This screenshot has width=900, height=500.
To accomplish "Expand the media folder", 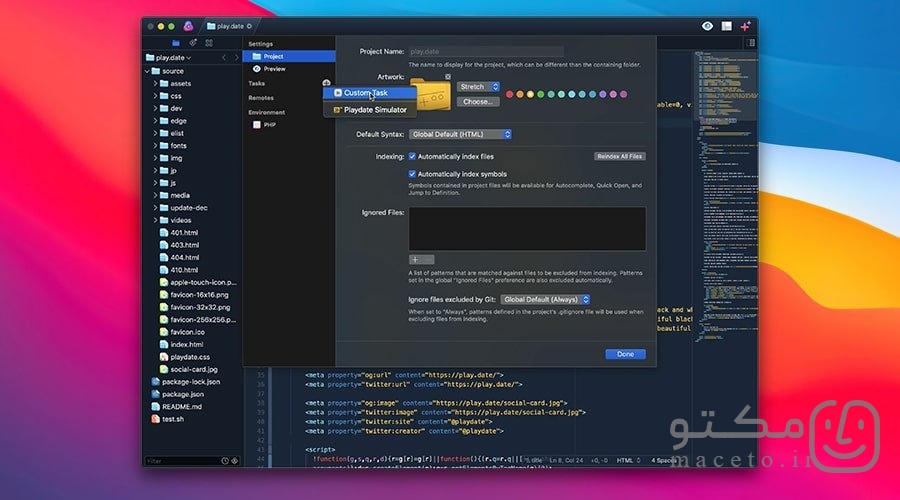I will pyautogui.click(x=156, y=195).
